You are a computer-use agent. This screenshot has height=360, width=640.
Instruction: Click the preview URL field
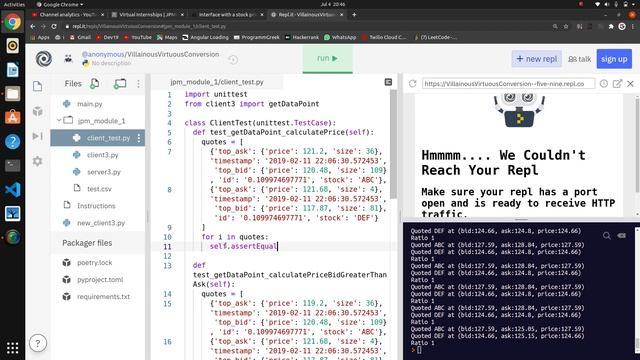pos(508,84)
